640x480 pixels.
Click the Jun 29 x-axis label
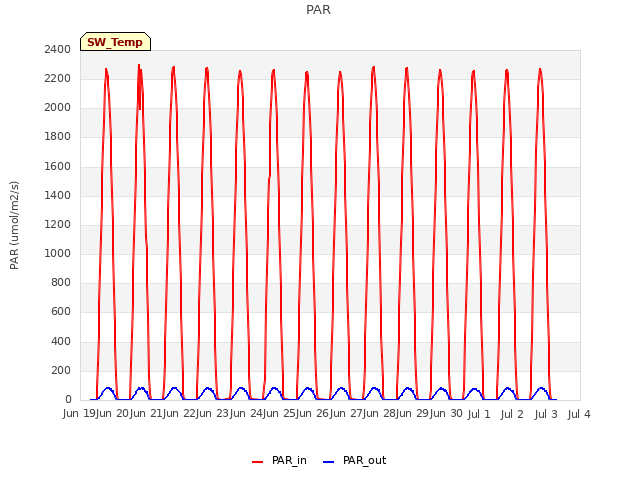tap(414, 414)
